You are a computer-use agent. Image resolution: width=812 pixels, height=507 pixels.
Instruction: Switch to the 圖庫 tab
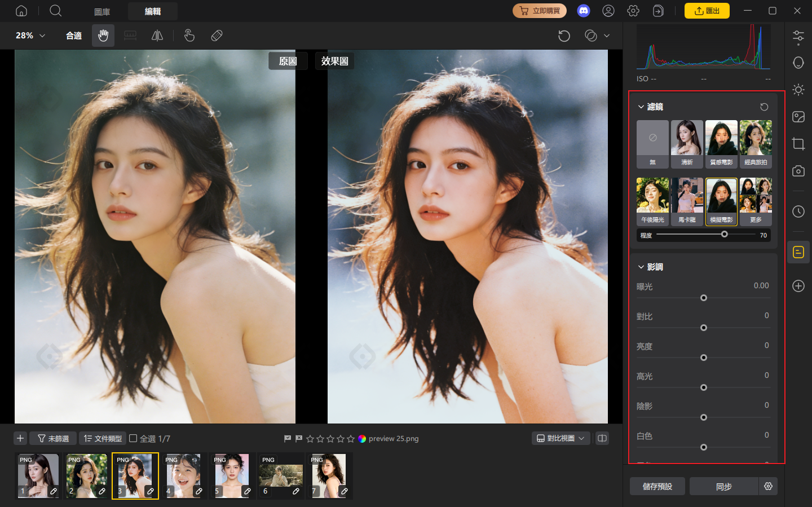click(x=102, y=11)
